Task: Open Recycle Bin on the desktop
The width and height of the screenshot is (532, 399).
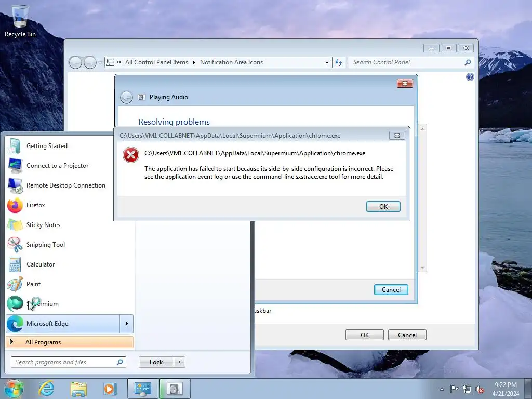Action: tap(20, 21)
